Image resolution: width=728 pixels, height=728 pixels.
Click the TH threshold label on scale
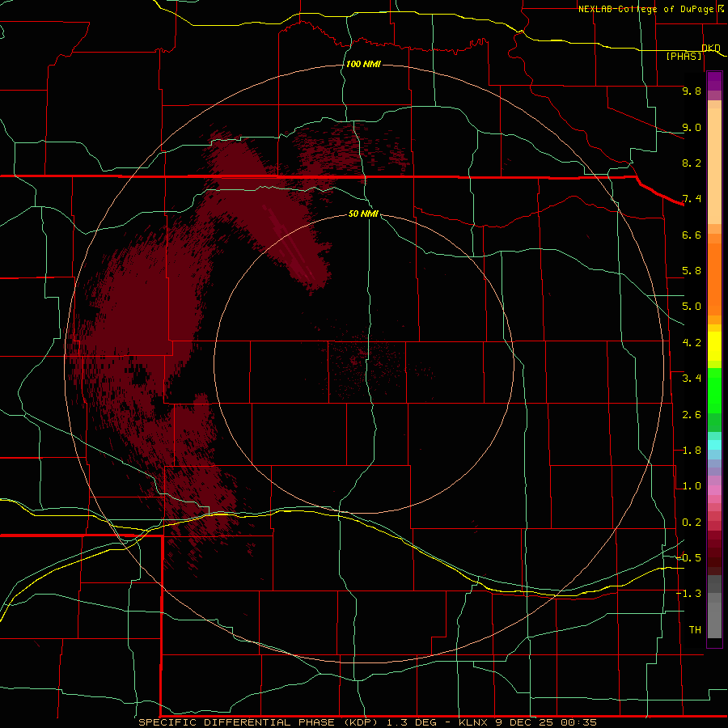pos(695,629)
